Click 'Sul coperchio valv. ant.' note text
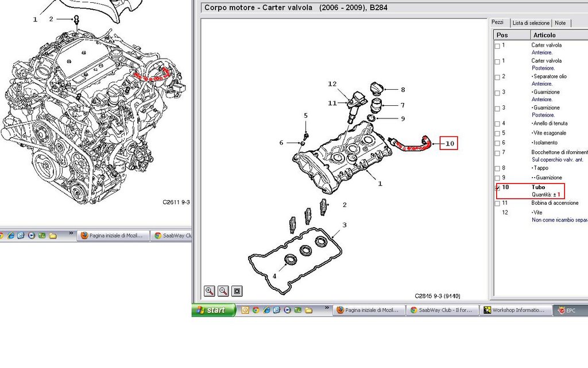The width and height of the screenshot is (588, 368). coord(557,160)
